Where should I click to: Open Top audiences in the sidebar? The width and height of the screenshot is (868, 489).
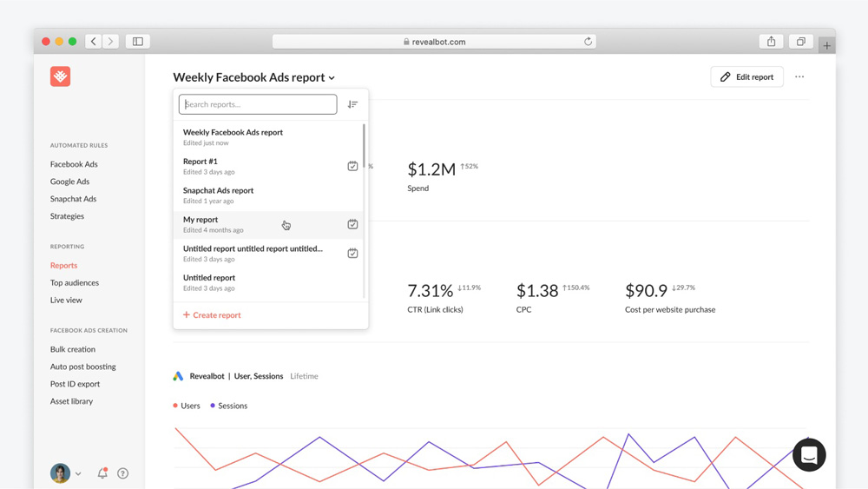(x=75, y=283)
